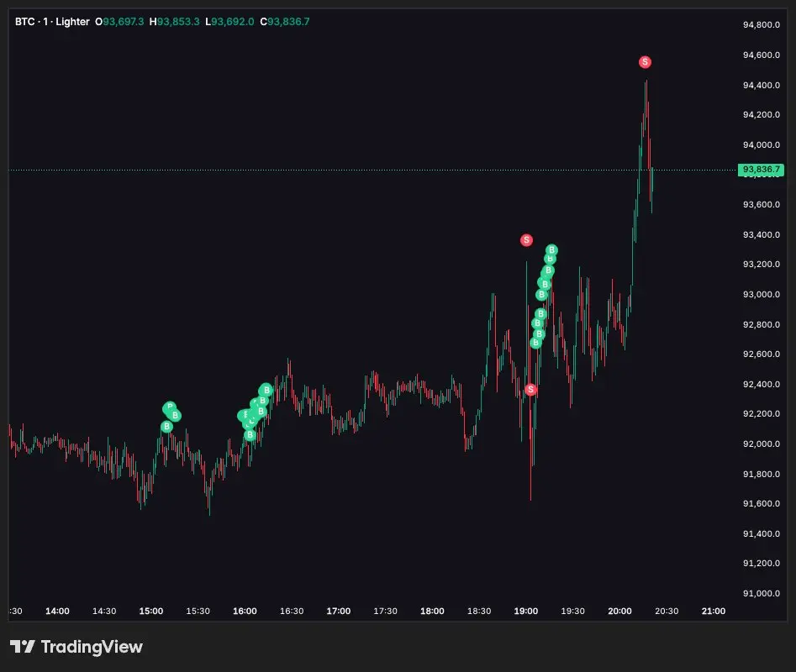Screen dimensions: 796x672
Task: Click the 91,200.0 price axis label
Action: pos(761,563)
